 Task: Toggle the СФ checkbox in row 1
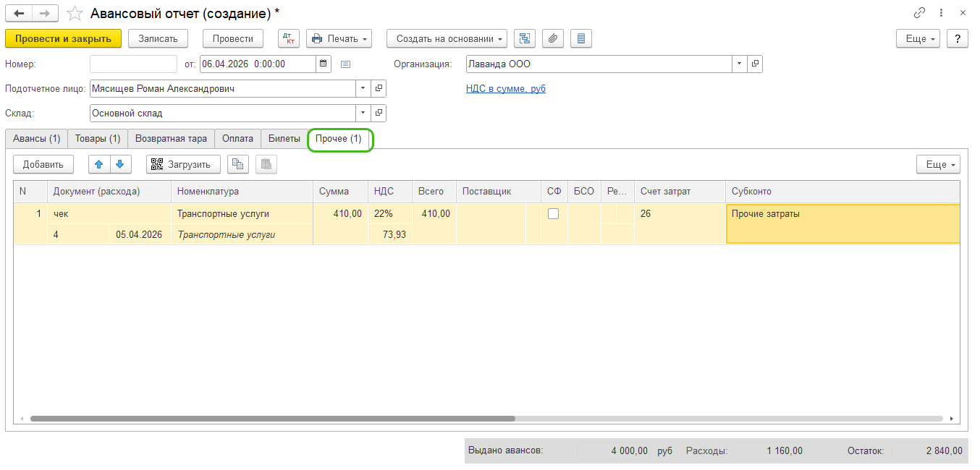(x=554, y=213)
